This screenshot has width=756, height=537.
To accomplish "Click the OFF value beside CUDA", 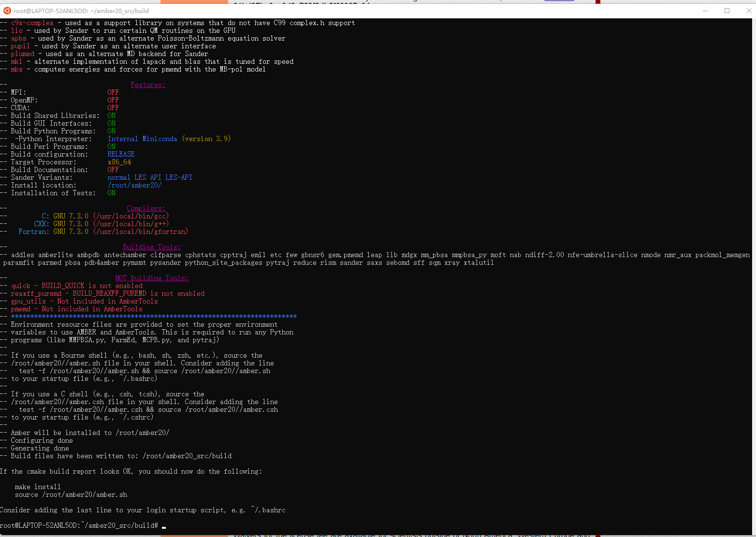I will (113, 108).
